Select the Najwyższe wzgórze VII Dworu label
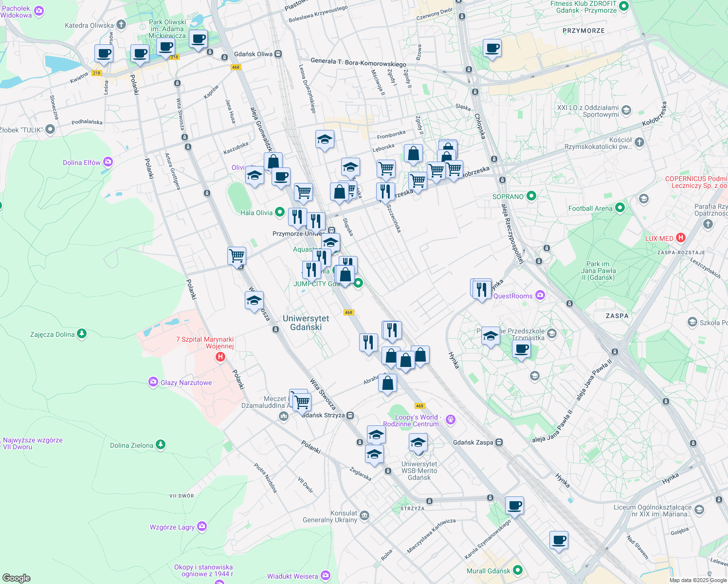Screen dimensions: 728x584 click(x=33, y=443)
